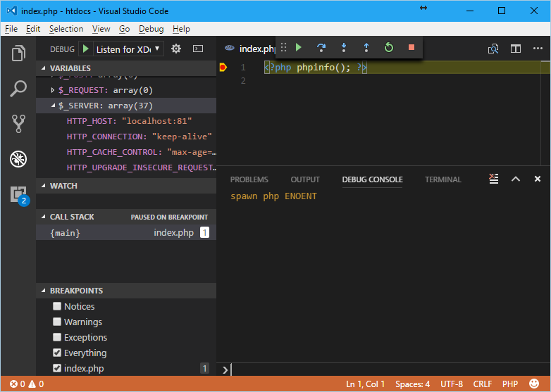
Task: Open the Source Control view
Action: click(18, 124)
